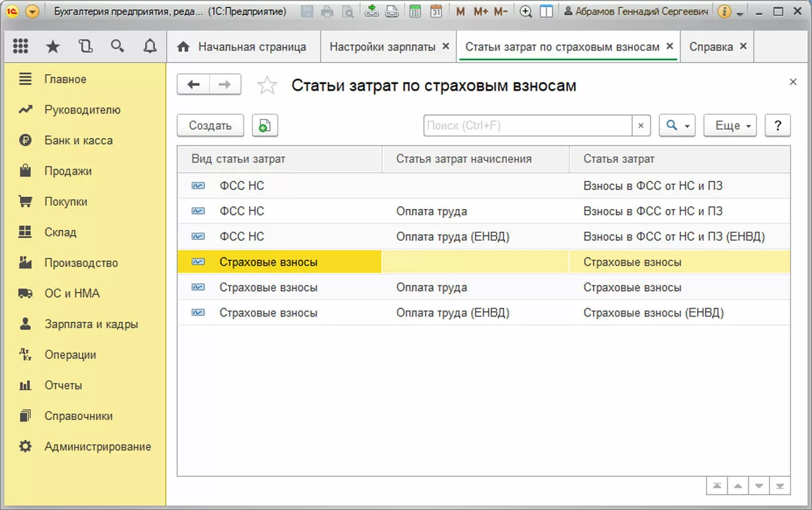Click the Поиск search field
This screenshot has width=812, height=510.
(x=528, y=125)
